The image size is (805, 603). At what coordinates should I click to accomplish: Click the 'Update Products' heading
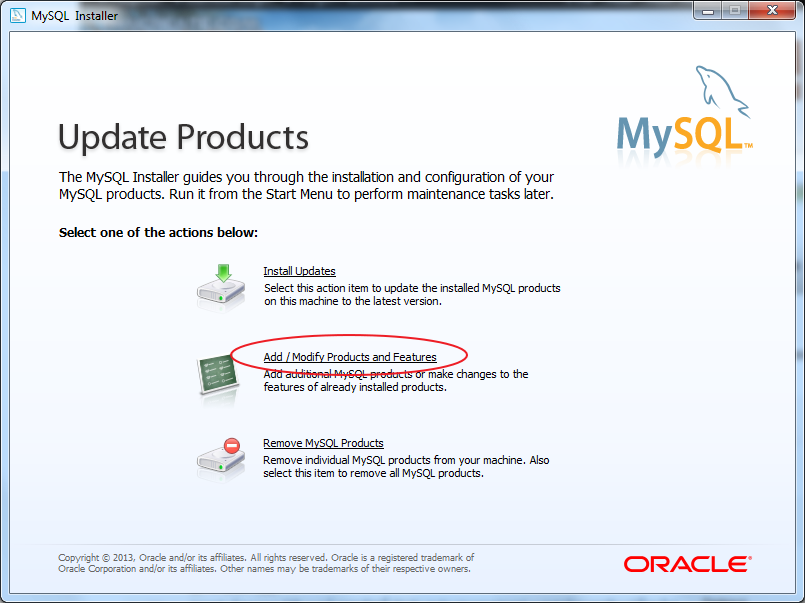click(x=183, y=137)
